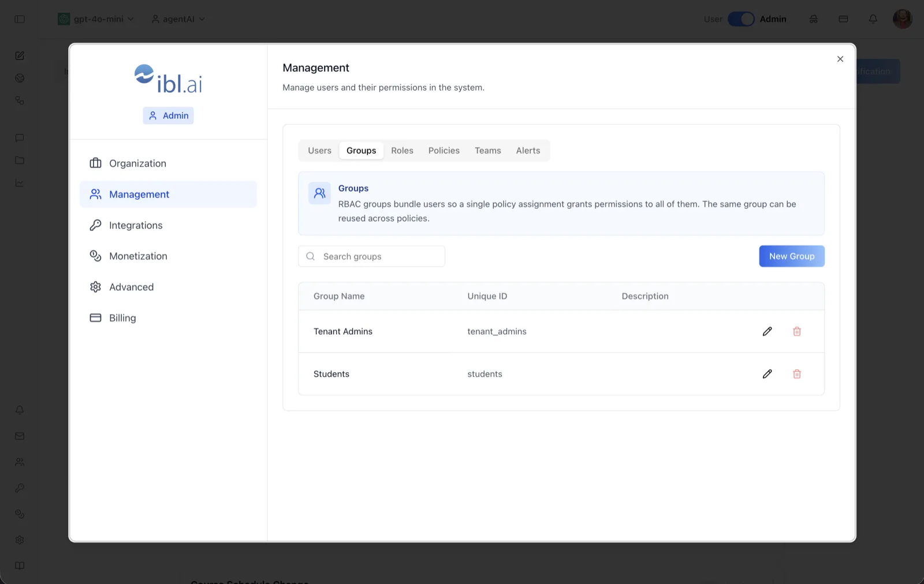
Task: Select the students unique ID cell
Action: (485, 374)
